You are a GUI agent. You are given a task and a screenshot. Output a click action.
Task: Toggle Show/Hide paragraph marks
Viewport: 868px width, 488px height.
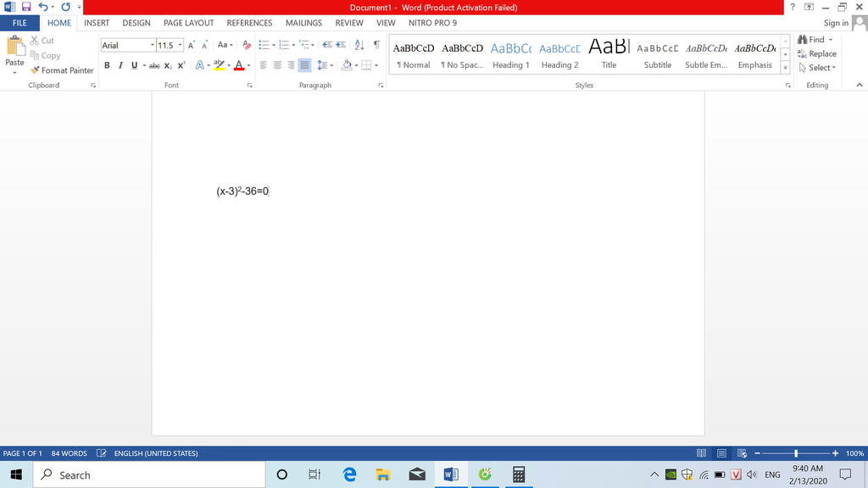[376, 45]
